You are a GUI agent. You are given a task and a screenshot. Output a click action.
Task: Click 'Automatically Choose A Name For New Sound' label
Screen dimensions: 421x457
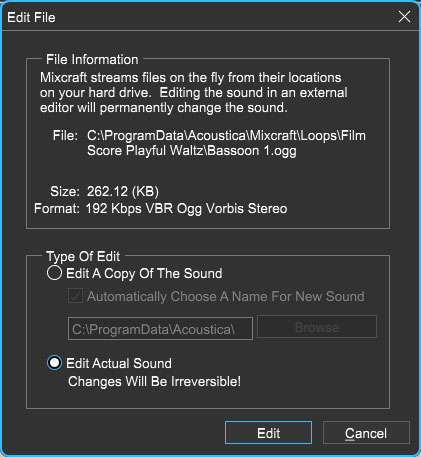[226, 296]
